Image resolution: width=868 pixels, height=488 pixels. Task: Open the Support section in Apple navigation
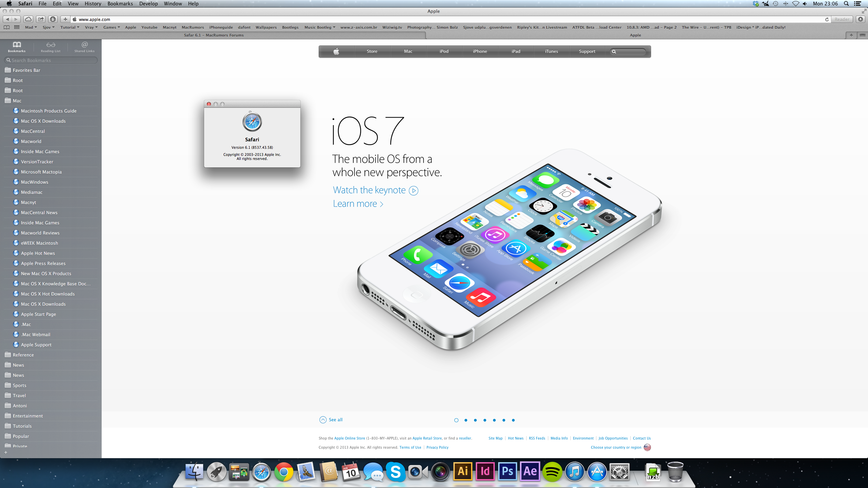(587, 52)
